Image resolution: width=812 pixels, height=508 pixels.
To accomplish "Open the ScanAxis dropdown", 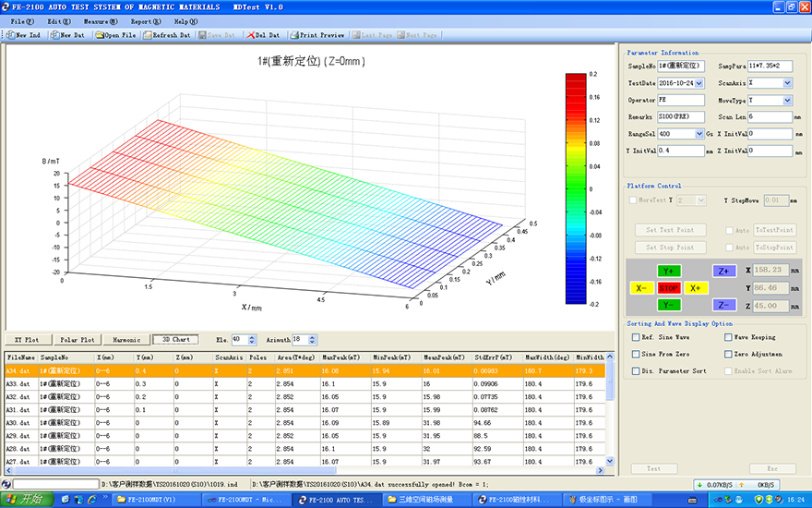I will (788, 83).
